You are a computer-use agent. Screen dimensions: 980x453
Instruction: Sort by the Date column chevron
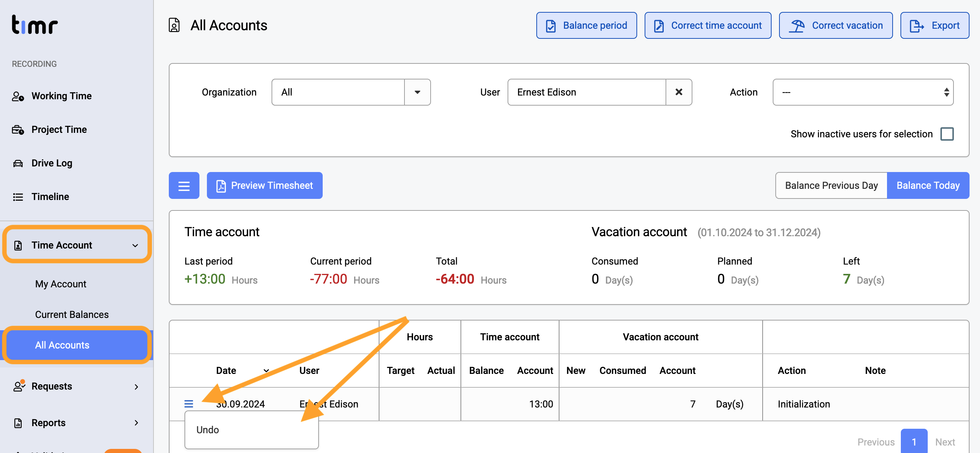[x=266, y=371]
